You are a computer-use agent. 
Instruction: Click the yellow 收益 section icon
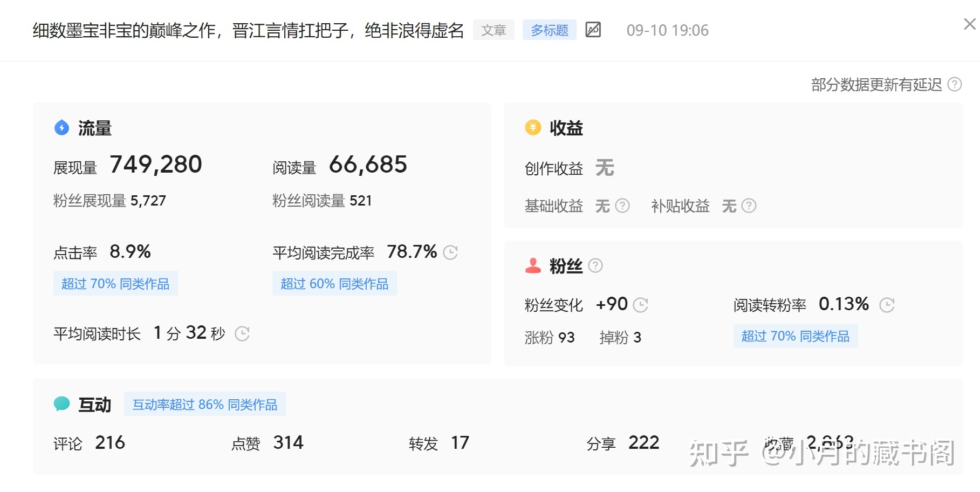tap(533, 128)
